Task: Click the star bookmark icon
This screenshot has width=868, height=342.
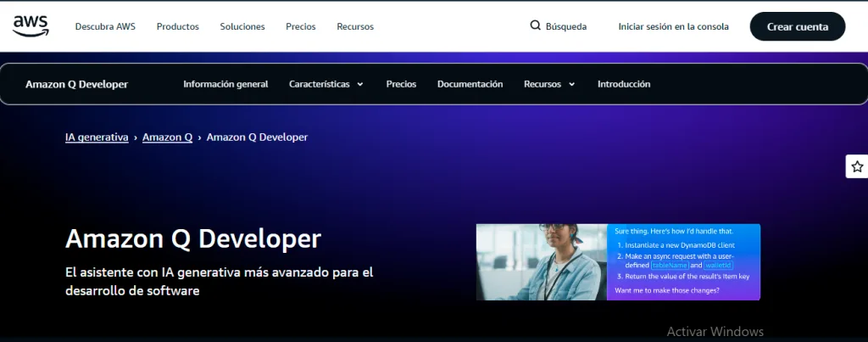Action: pos(857,166)
